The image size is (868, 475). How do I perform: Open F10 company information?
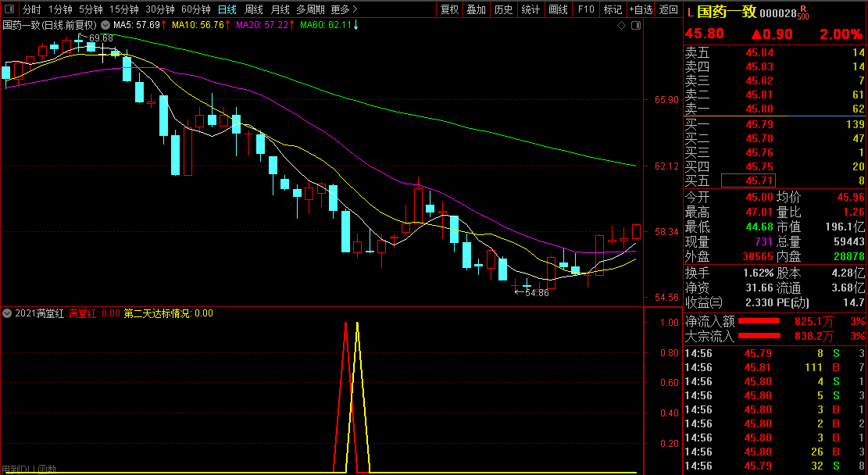pyautogui.click(x=585, y=9)
